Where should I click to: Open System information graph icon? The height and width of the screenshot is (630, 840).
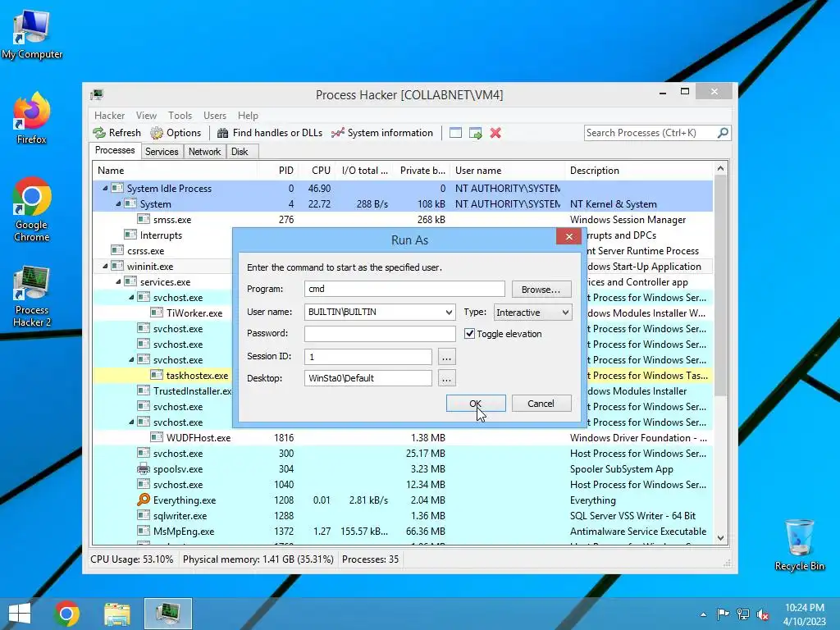pyautogui.click(x=337, y=133)
